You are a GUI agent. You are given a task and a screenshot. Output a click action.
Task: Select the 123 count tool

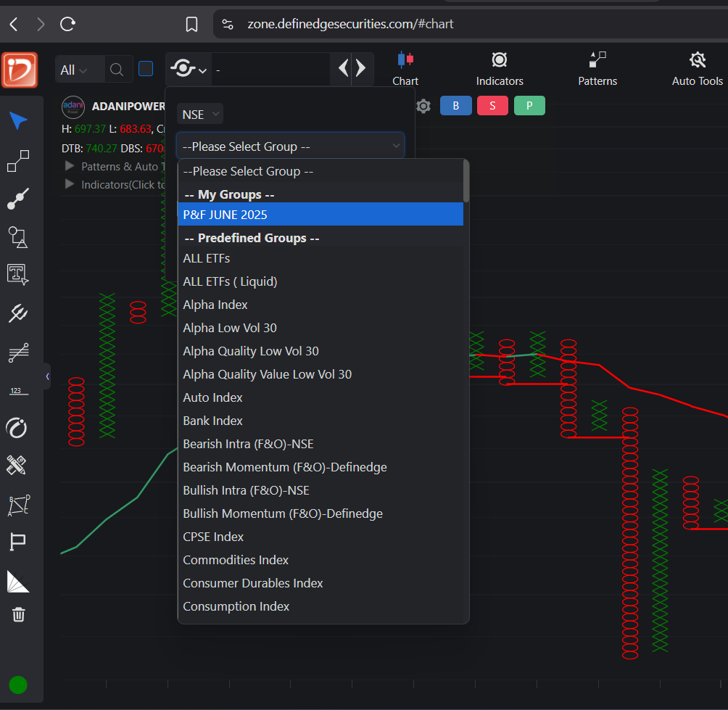click(18, 391)
